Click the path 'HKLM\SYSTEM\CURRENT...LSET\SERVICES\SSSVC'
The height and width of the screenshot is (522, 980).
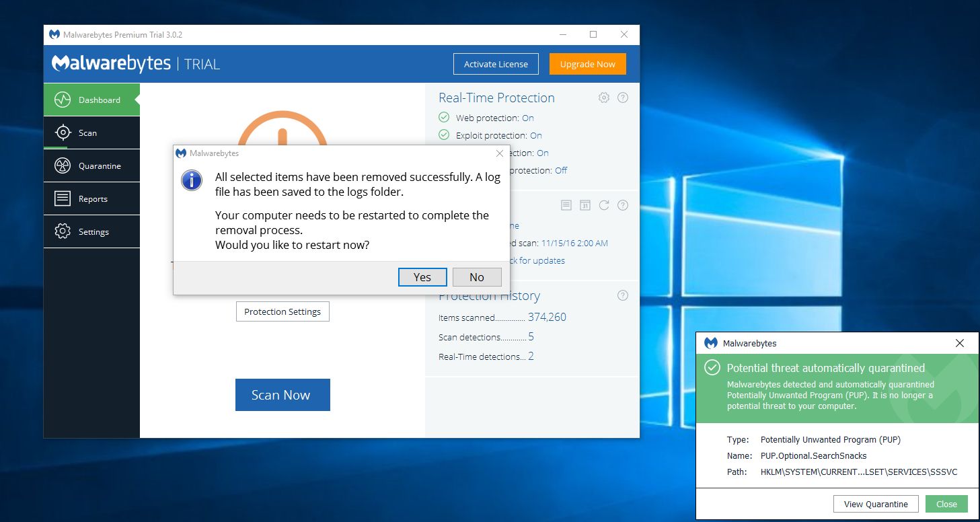(x=858, y=472)
